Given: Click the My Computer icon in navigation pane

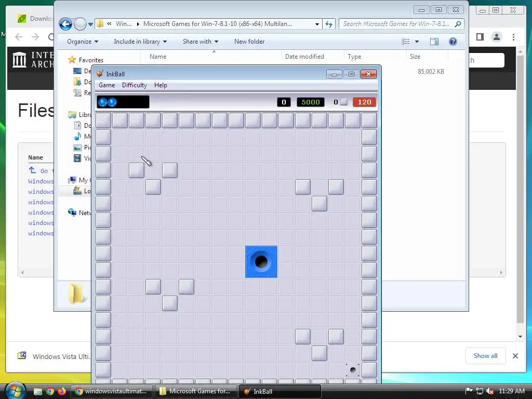Looking at the screenshot, I should [72, 180].
